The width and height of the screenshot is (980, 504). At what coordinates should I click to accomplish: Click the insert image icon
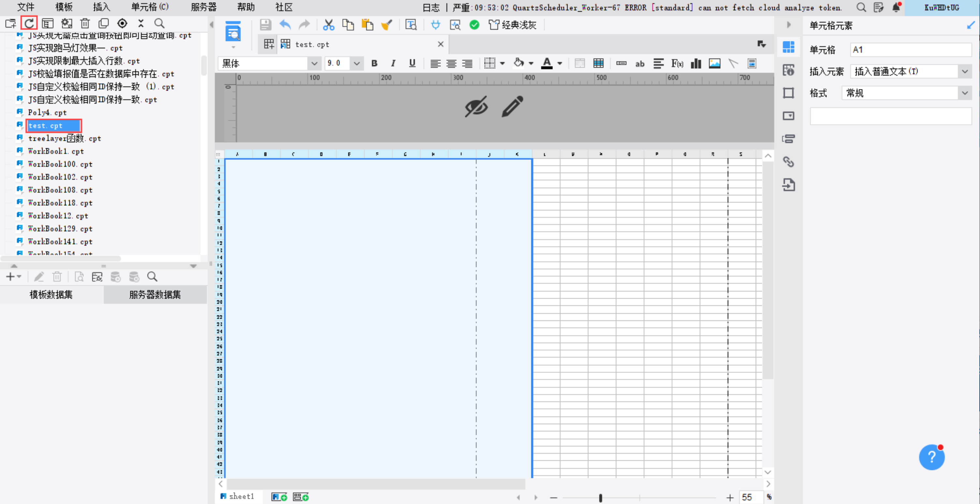[x=714, y=64]
